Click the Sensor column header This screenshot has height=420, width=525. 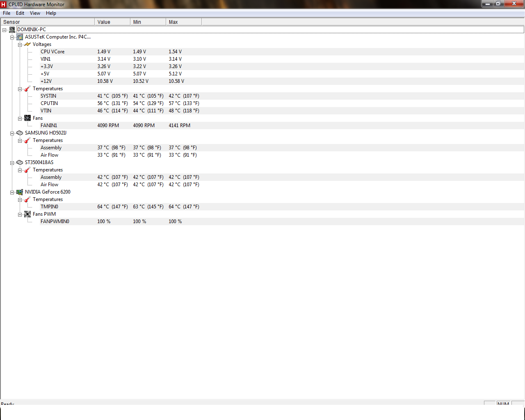[x=48, y=22]
